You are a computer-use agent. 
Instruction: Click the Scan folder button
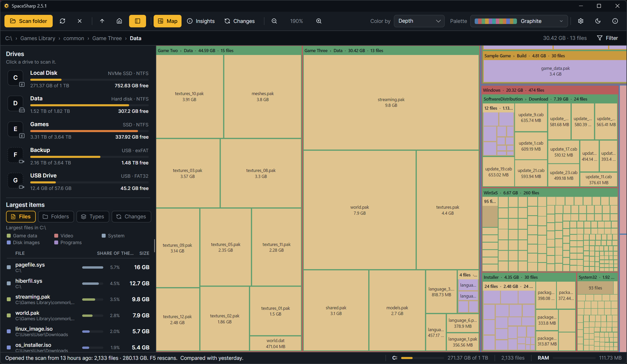(x=28, y=21)
